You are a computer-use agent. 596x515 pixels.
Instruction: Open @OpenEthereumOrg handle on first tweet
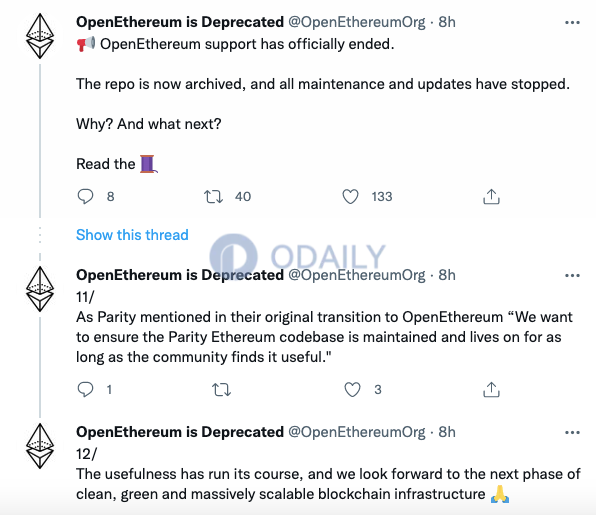[357, 22]
